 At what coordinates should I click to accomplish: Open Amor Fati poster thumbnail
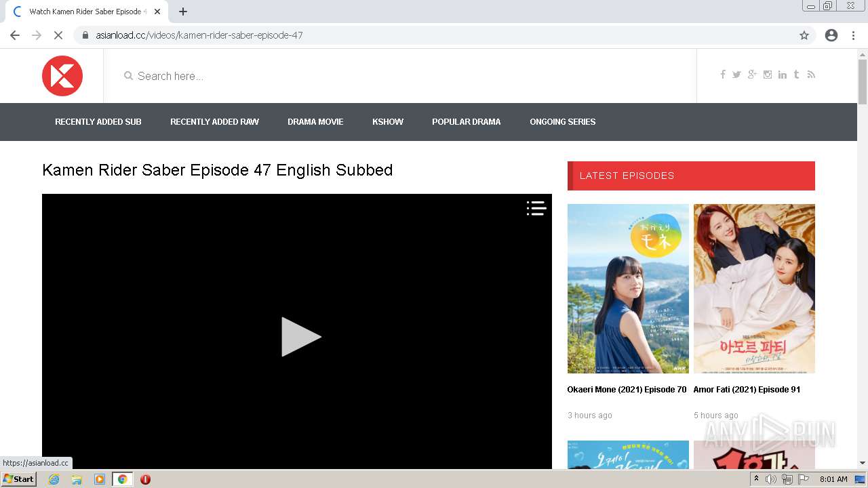click(754, 289)
